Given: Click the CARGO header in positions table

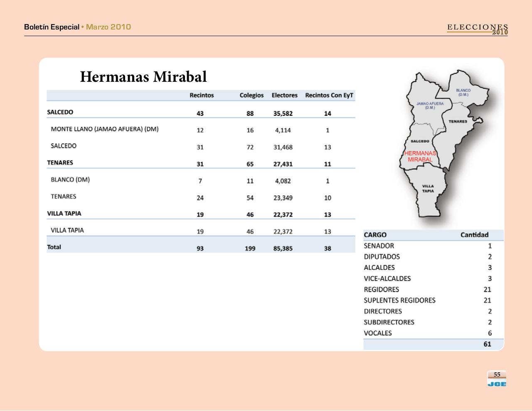Looking at the screenshot, I should click(375, 235).
